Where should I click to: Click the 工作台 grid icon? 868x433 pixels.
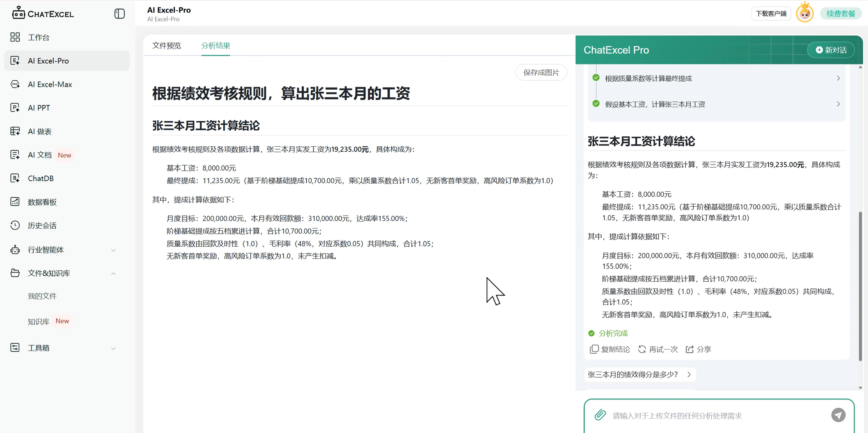(x=15, y=37)
